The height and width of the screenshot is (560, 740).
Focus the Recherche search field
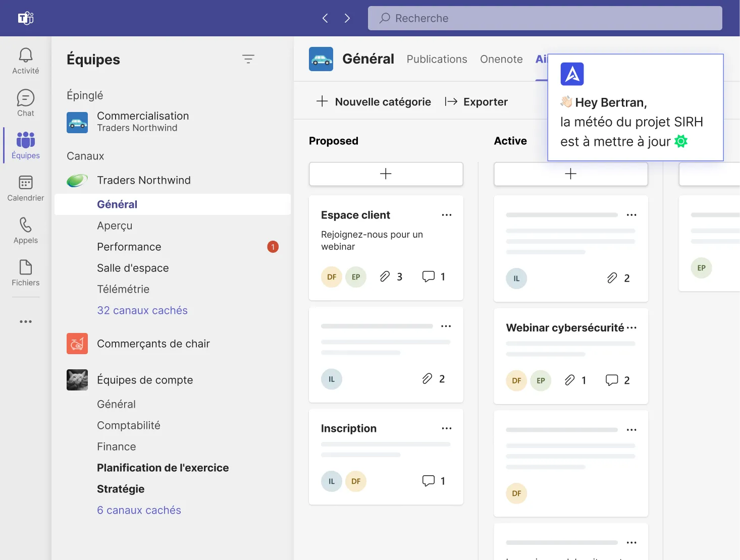coord(545,18)
